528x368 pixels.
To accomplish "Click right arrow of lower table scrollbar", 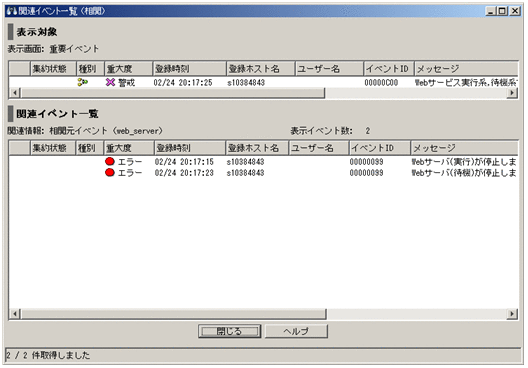I will coord(512,314).
